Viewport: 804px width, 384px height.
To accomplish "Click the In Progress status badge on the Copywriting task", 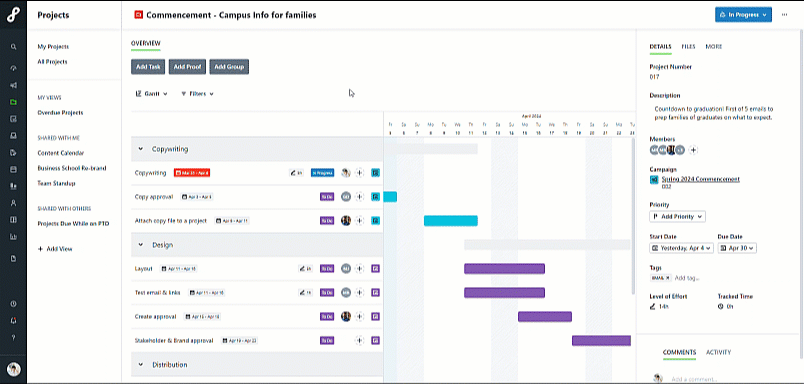I will [323, 173].
